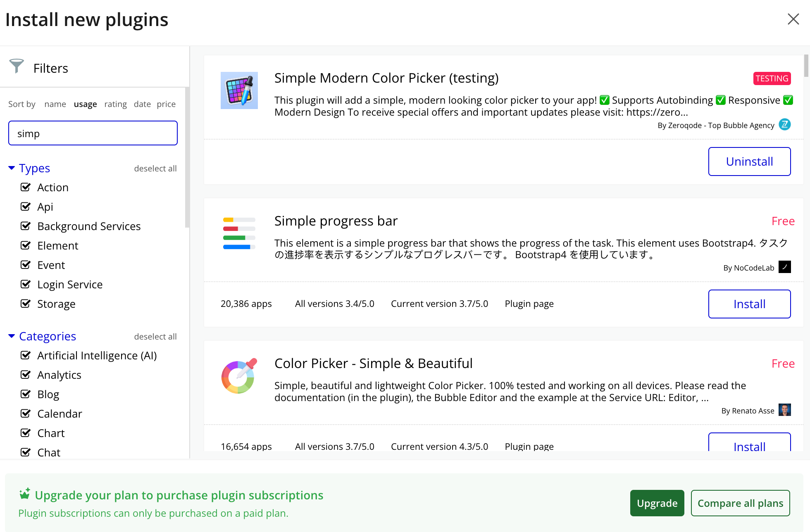This screenshot has height=532, width=810.
Task: Click the Filters funnel icon
Action: [x=17, y=66]
